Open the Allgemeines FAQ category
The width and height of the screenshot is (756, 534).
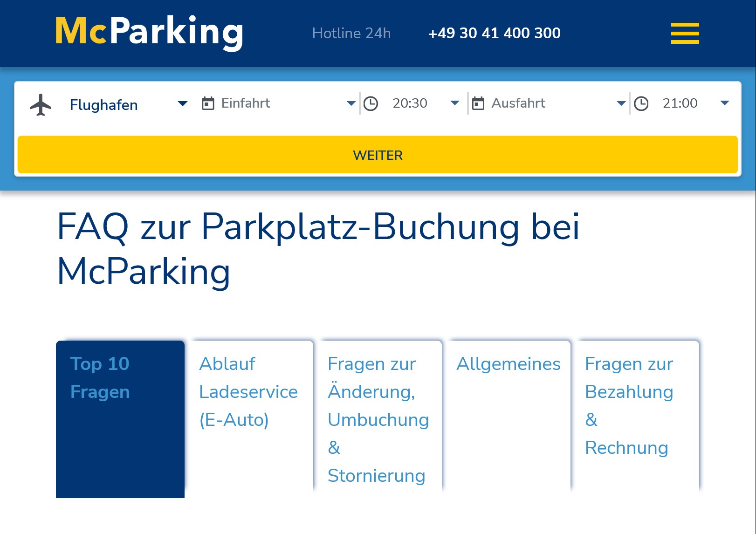pos(509,364)
